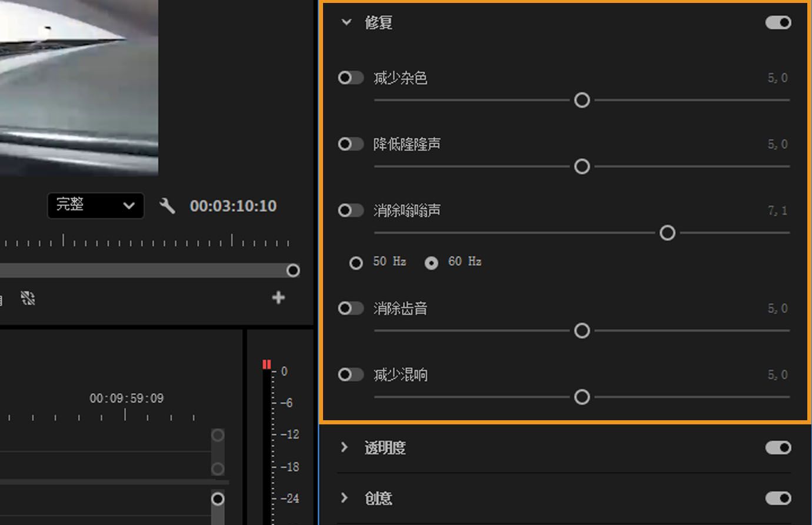Open the 完整 dropdown menu

point(95,206)
